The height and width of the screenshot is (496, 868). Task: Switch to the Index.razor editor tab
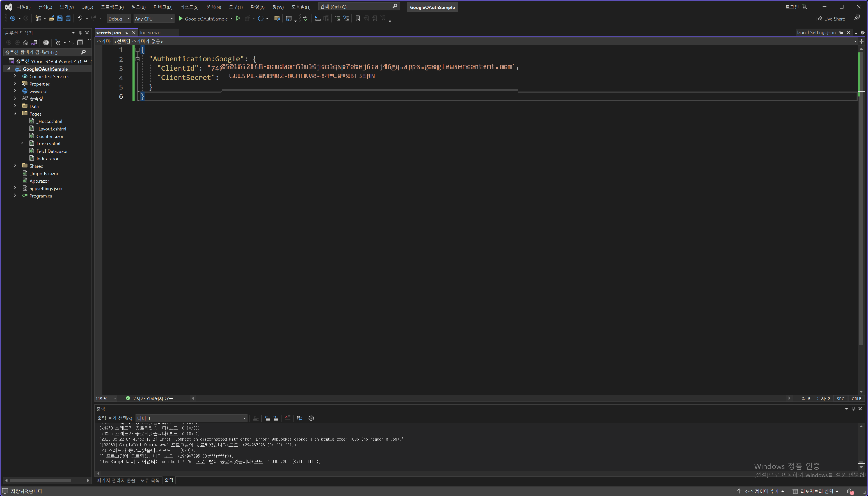151,33
